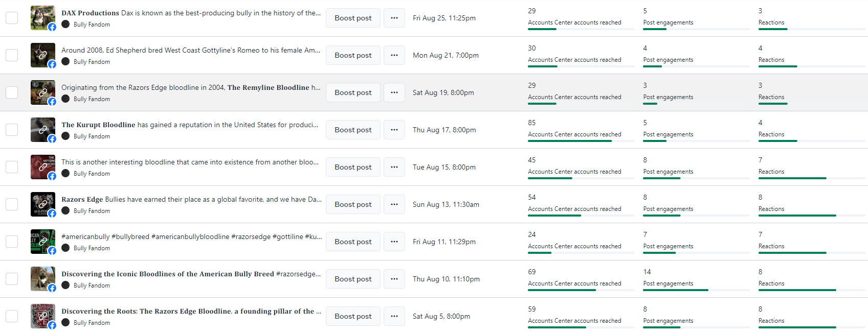Check the Razors Edge Bullies post row
This screenshot has width=868, height=333.
(12, 204)
